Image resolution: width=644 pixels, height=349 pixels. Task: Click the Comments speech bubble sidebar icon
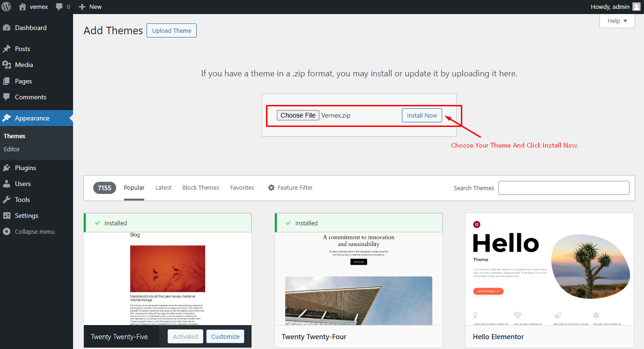pyautogui.click(x=7, y=97)
